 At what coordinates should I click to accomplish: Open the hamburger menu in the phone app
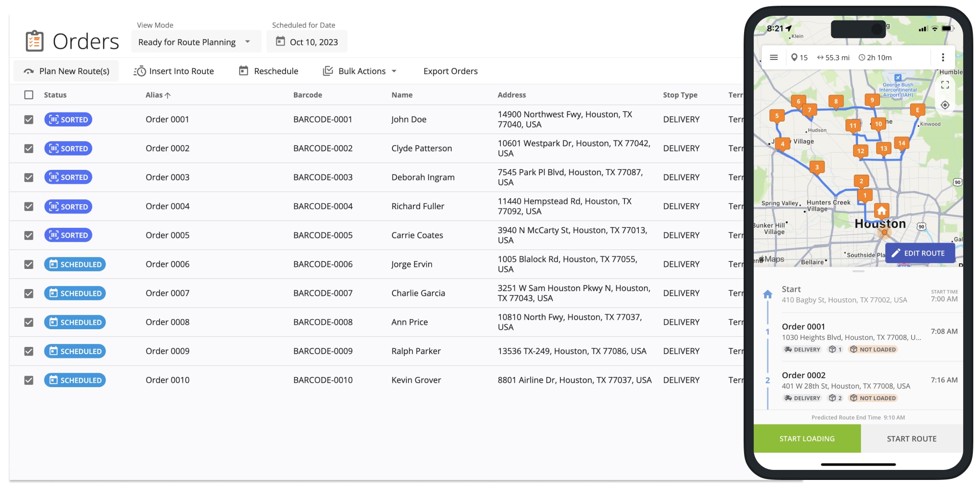(x=774, y=57)
